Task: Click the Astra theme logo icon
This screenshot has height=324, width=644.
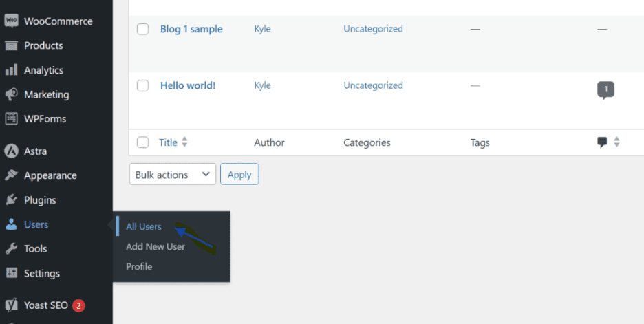Action: 11,151
